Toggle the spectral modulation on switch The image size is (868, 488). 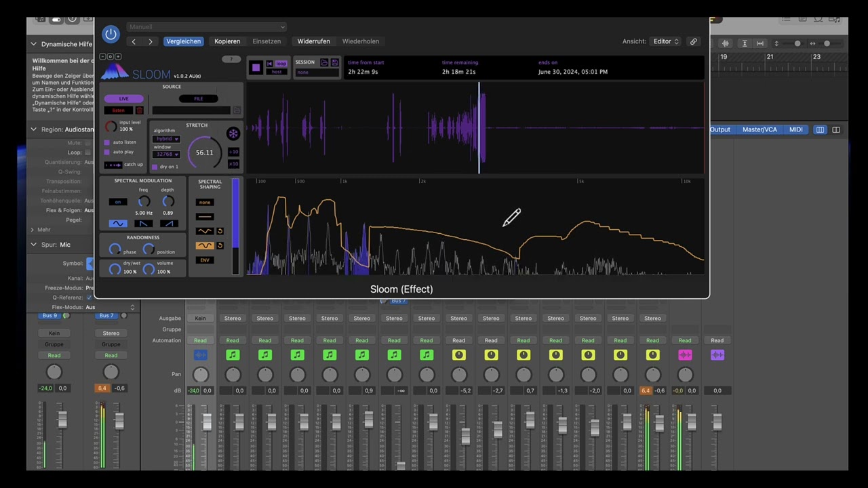click(118, 202)
